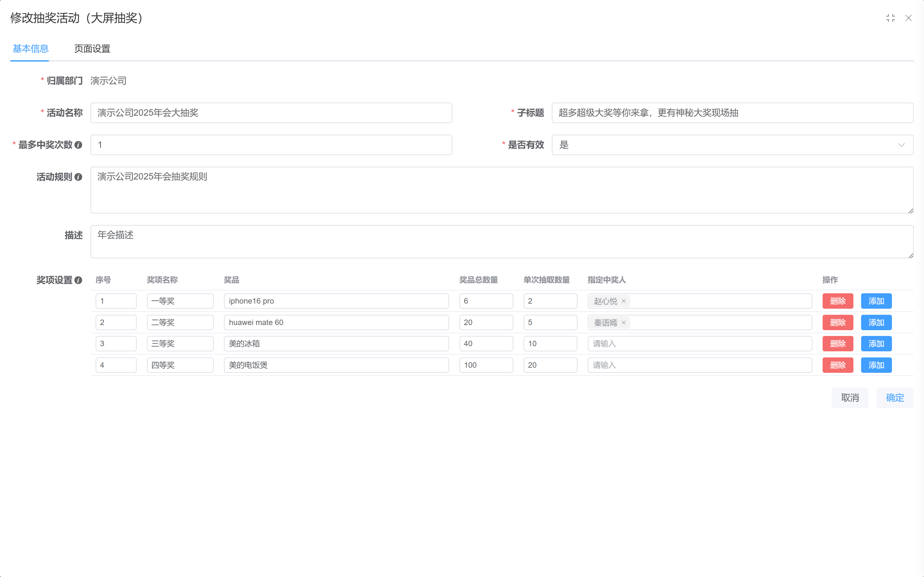Click the info icon beside 最多中奖次数
924x577 pixels.
click(x=79, y=145)
